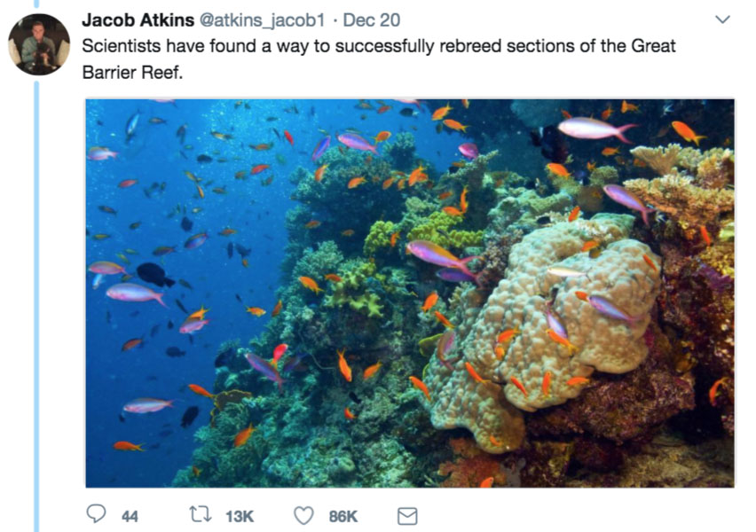Send tweet via direct message envelope icon
This screenshot has height=532, width=756.
pos(406,515)
